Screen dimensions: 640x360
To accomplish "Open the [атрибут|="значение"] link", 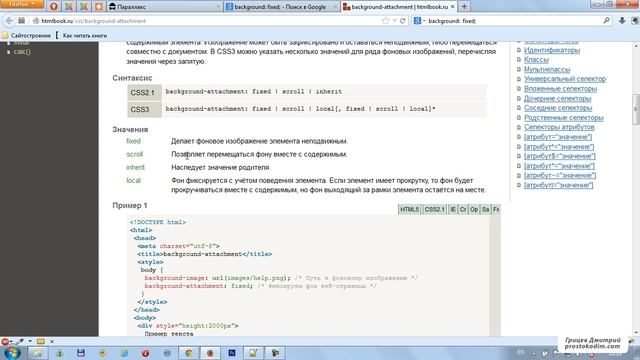I will (558, 185).
